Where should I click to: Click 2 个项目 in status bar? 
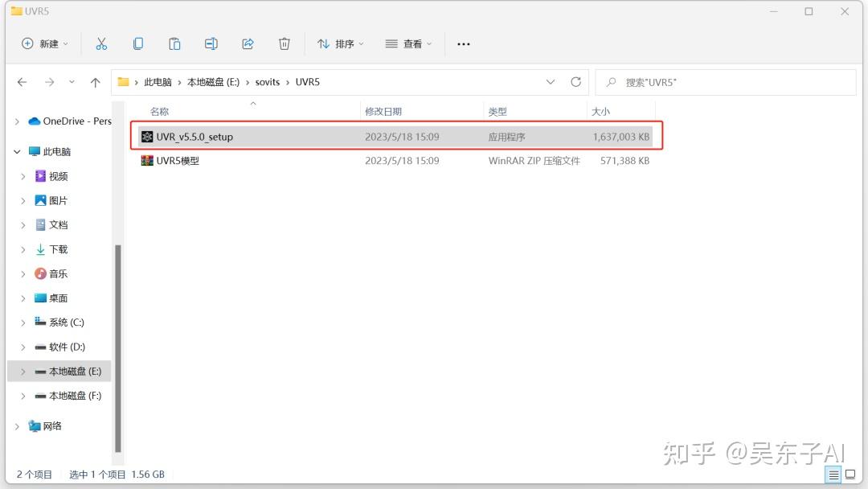coord(34,475)
